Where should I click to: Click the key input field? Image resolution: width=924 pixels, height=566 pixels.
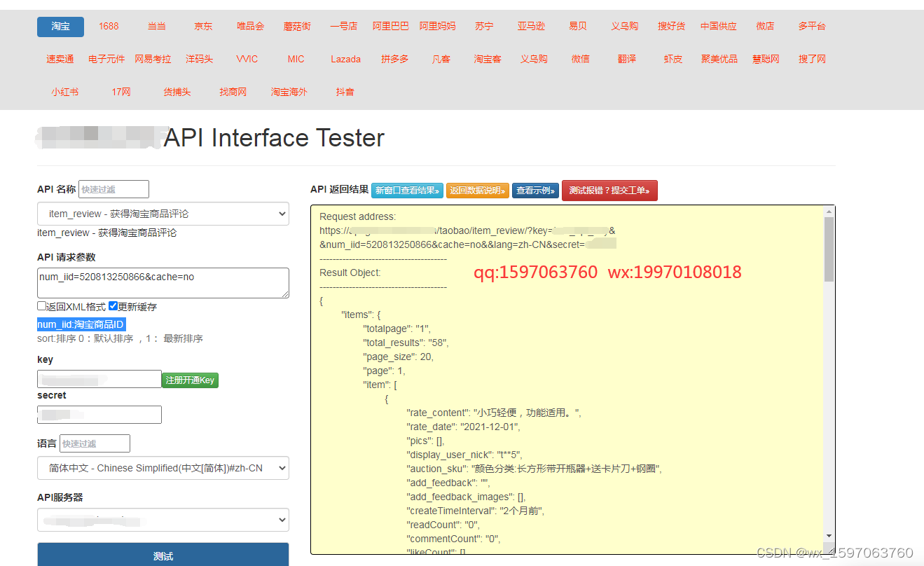coord(99,379)
